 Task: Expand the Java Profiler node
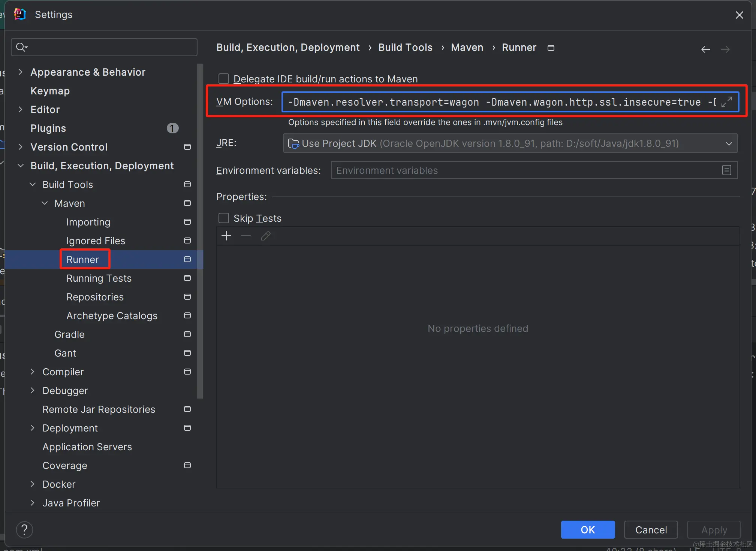(x=33, y=503)
